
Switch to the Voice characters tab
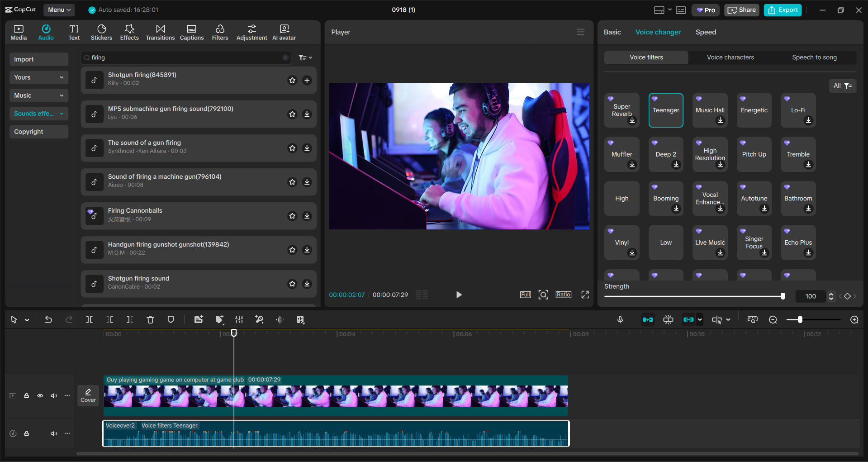(730, 57)
